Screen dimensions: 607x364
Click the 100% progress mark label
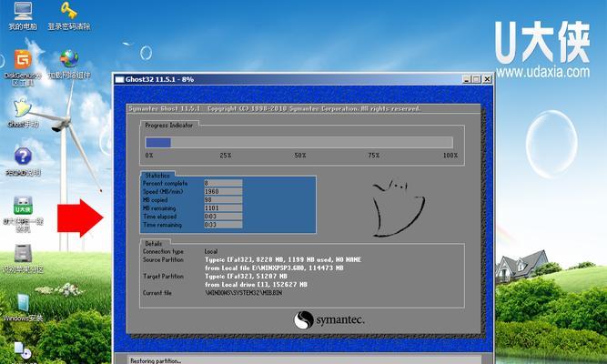(x=450, y=156)
